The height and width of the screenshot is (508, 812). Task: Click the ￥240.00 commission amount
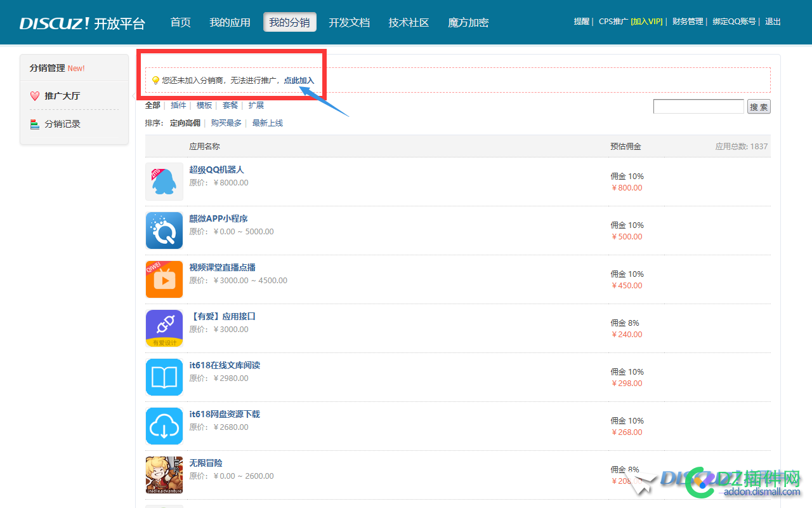(x=626, y=335)
